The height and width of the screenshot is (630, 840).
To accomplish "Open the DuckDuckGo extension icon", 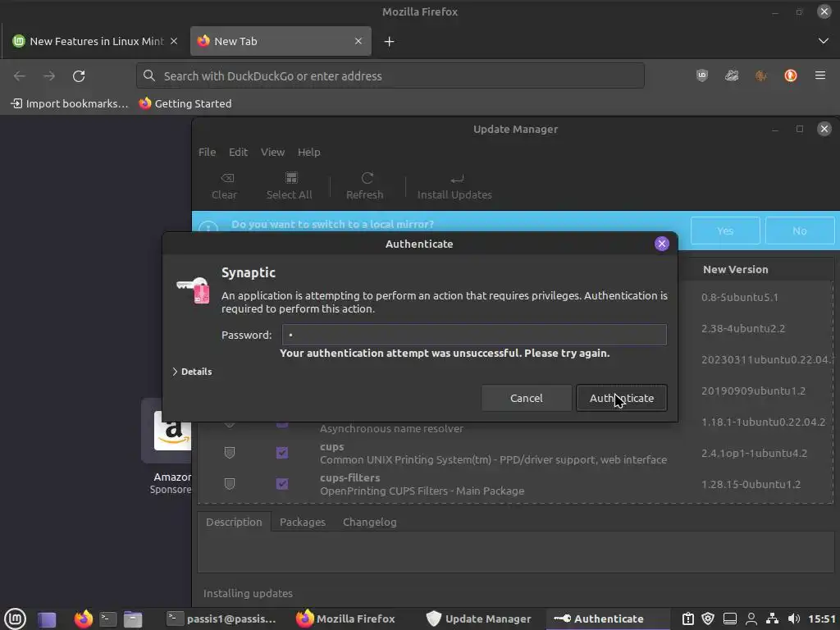I will (x=790, y=75).
